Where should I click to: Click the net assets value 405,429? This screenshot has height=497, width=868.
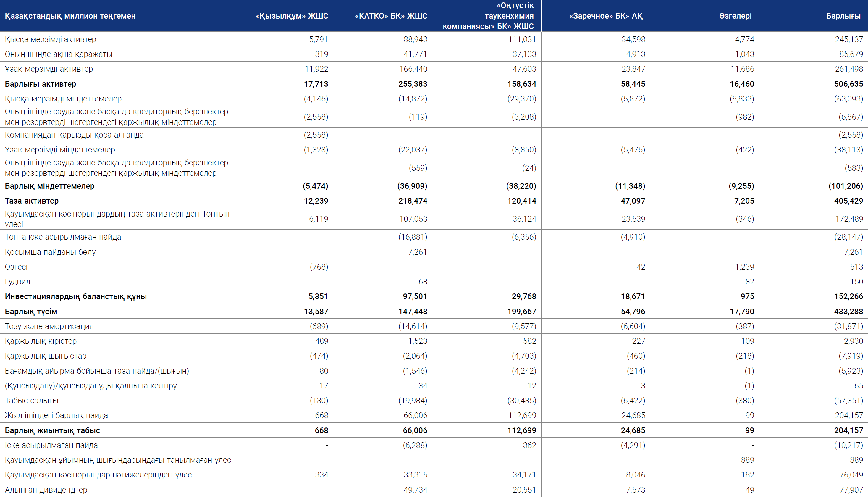pos(848,201)
